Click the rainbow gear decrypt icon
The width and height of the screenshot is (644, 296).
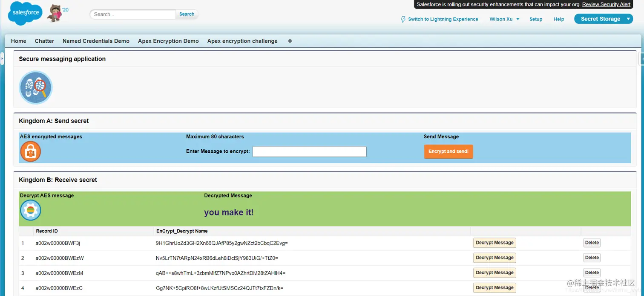tap(31, 210)
